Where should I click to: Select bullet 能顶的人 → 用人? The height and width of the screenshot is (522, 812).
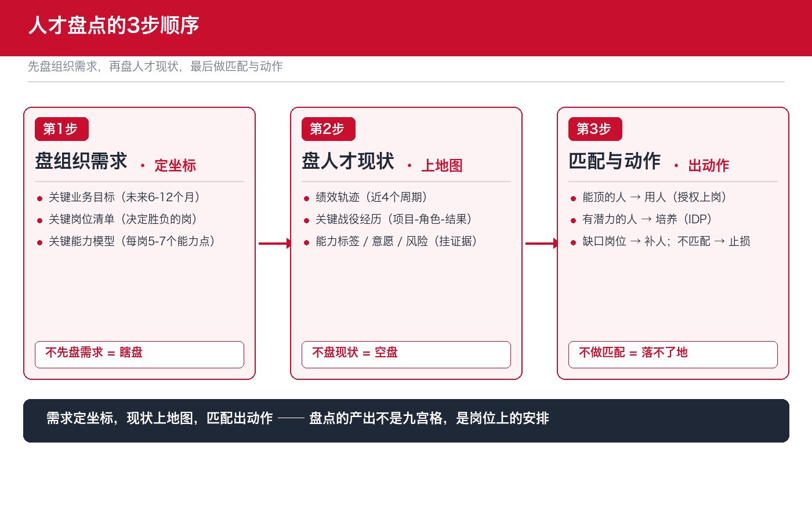[x=648, y=197]
